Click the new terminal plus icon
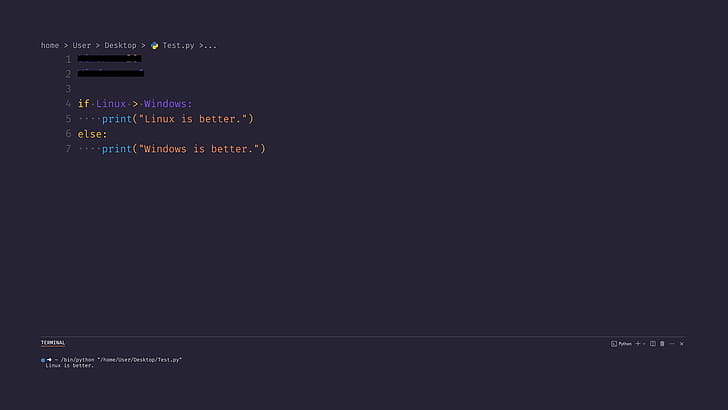The height and width of the screenshot is (410, 728). (638, 344)
